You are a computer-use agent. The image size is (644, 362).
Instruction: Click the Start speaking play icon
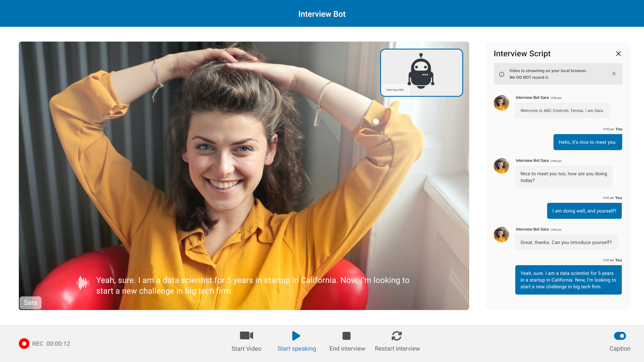296,336
